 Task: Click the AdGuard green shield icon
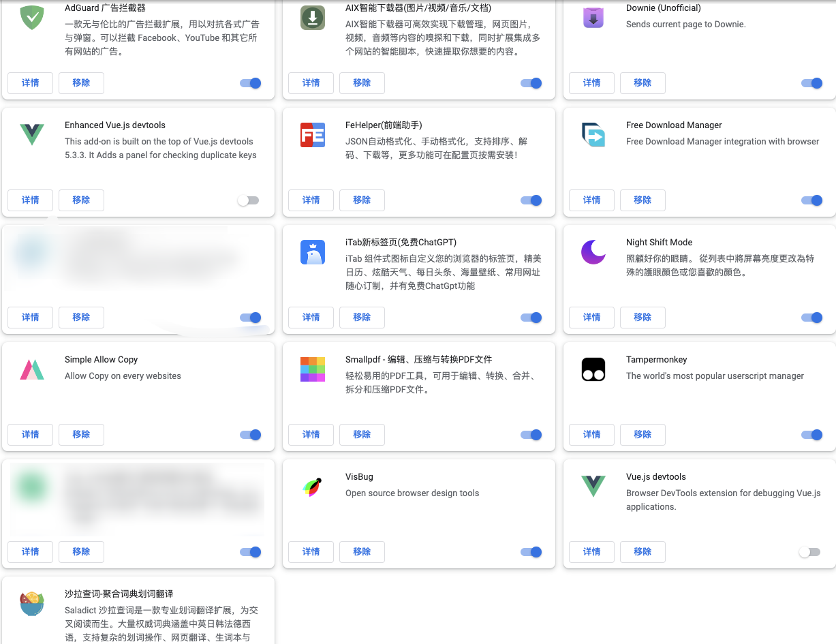click(32, 18)
